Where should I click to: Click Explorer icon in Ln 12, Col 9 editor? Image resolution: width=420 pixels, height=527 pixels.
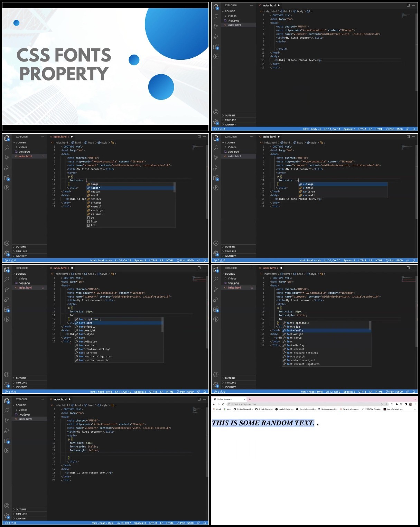216,269
